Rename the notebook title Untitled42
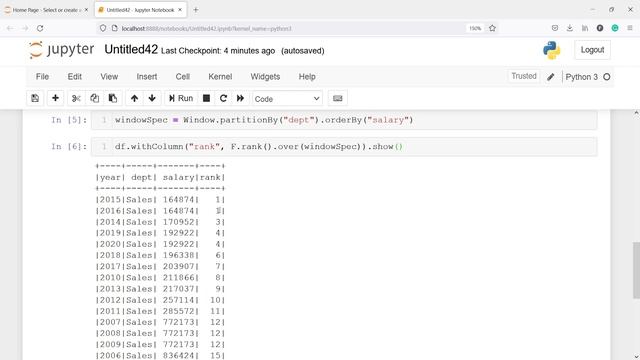640x360 pixels. click(131, 49)
